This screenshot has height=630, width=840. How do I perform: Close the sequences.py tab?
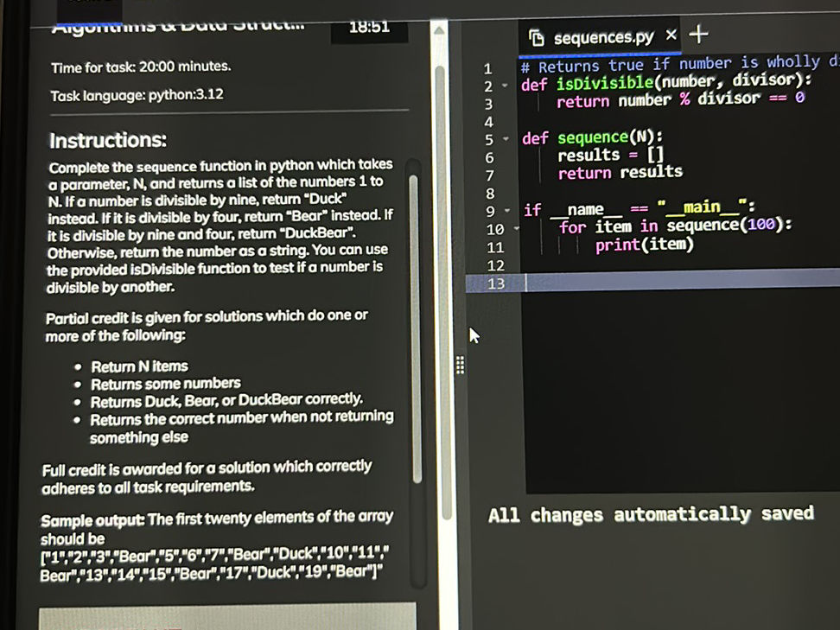tap(671, 35)
